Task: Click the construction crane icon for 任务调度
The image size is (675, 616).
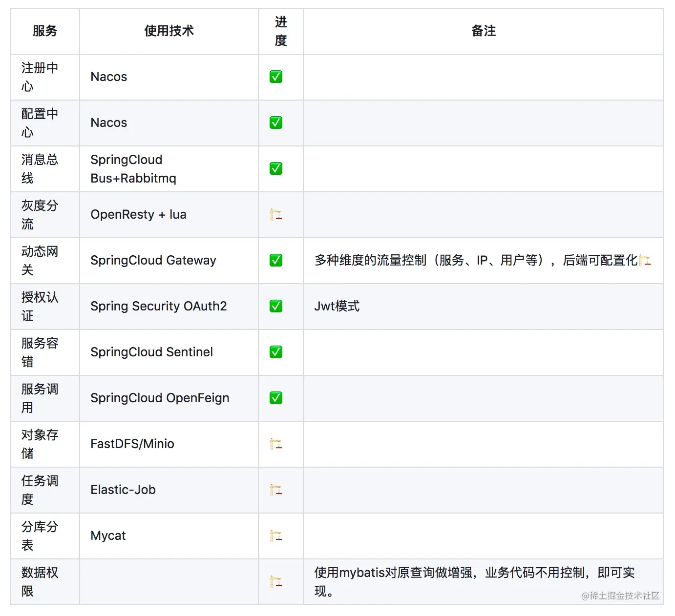Action: (276, 490)
